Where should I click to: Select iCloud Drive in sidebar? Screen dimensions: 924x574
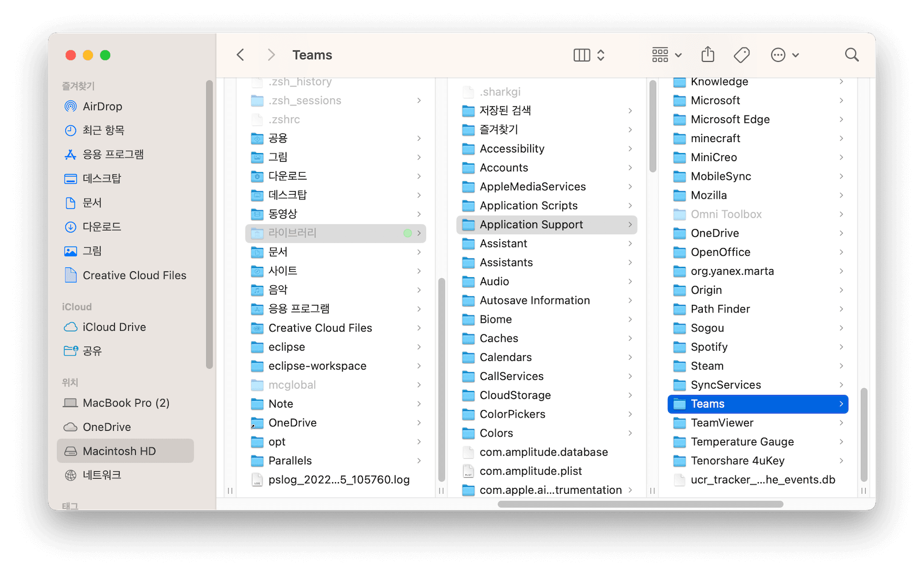point(126,327)
